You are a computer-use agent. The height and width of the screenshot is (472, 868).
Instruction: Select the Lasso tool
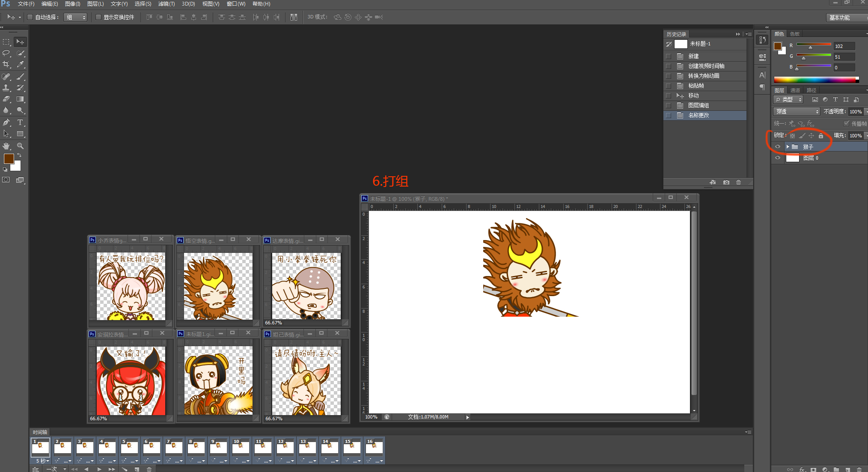(6, 53)
